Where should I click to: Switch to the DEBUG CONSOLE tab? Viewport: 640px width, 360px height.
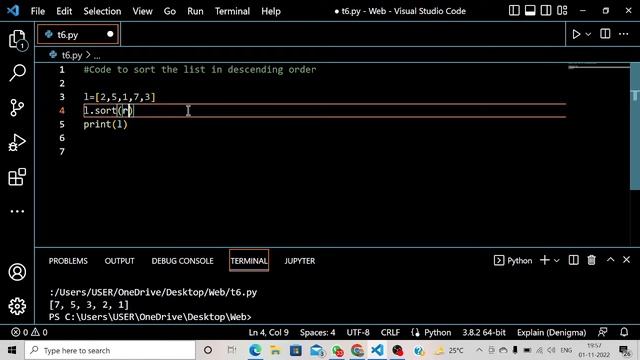point(182,261)
